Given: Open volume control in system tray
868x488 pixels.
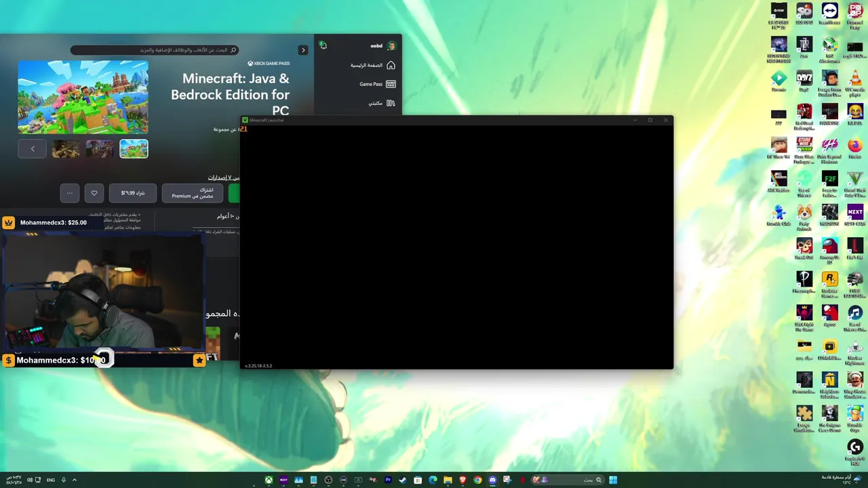Looking at the screenshot, I should click(30, 480).
